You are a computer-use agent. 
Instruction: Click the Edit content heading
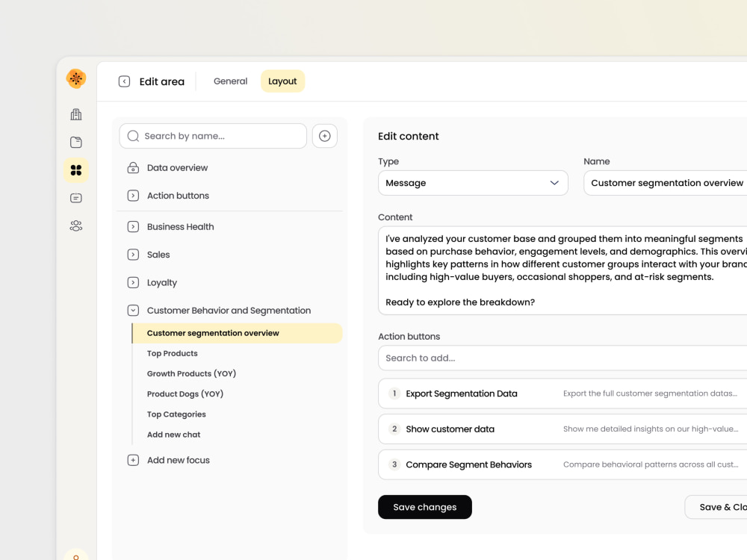(409, 136)
